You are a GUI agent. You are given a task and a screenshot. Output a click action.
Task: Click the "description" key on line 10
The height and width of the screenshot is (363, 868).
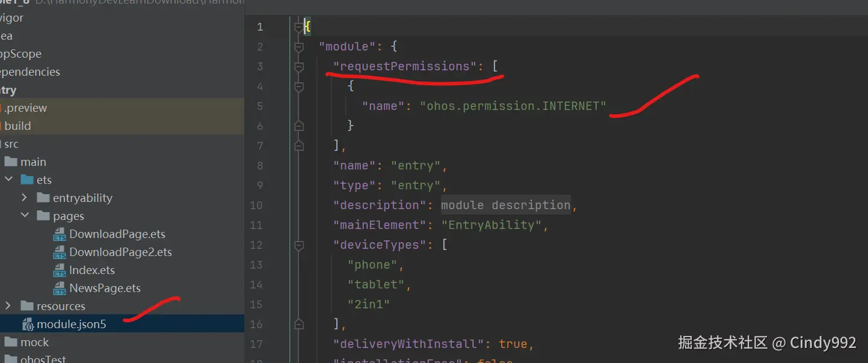coord(380,206)
